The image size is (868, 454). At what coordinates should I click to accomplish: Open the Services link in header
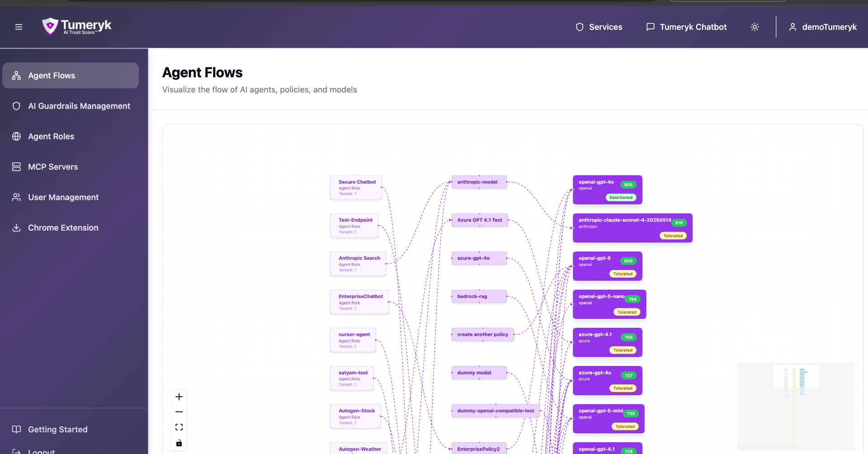click(x=599, y=27)
